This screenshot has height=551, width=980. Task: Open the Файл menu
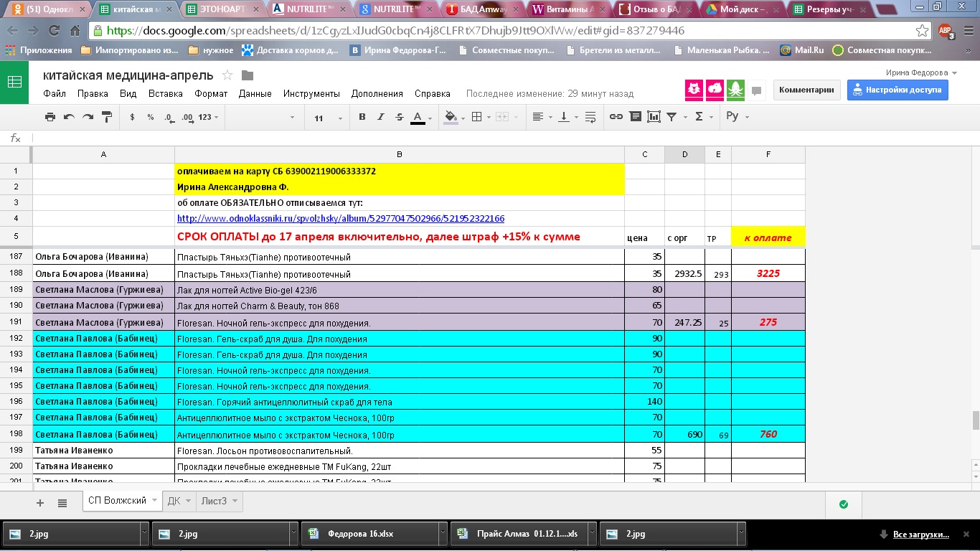click(x=55, y=94)
